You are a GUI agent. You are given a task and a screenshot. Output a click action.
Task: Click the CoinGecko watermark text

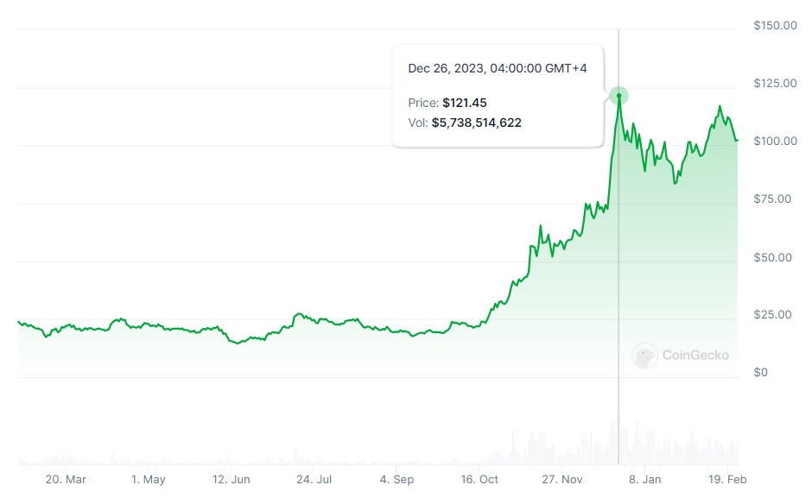click(695, 356)
